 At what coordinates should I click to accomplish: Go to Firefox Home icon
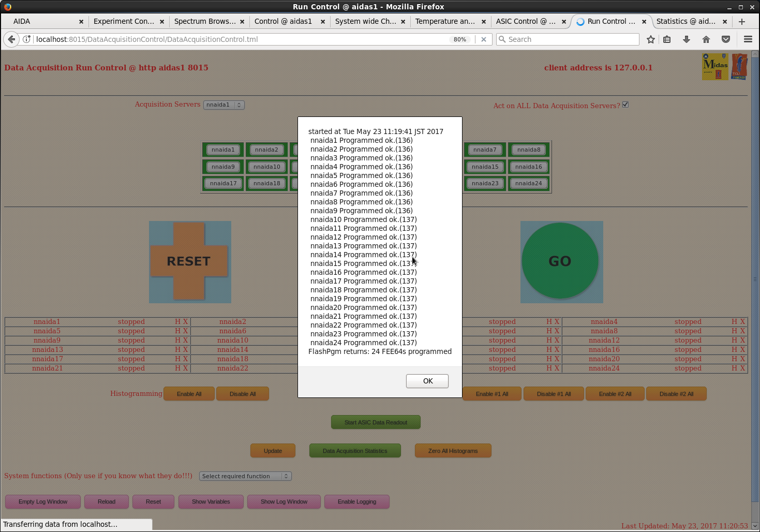(x=706, y=39)
